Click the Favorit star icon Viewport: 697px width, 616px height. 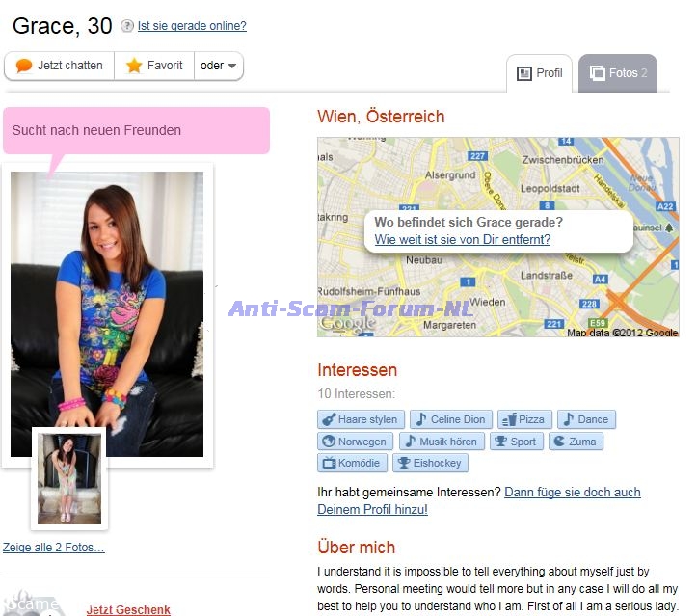click(x=134, y=66)
